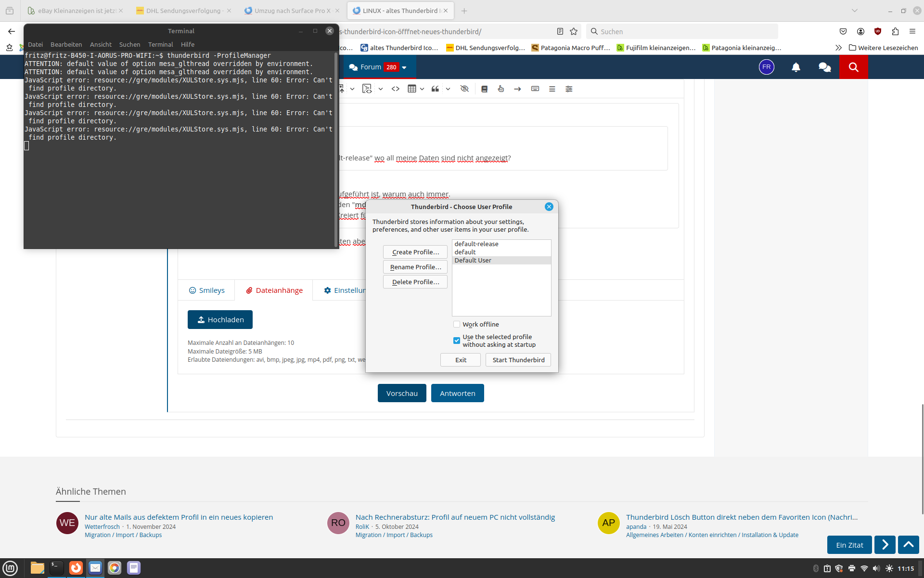
Task: Click the code brackets editor icon
Action: coord(396,89)
